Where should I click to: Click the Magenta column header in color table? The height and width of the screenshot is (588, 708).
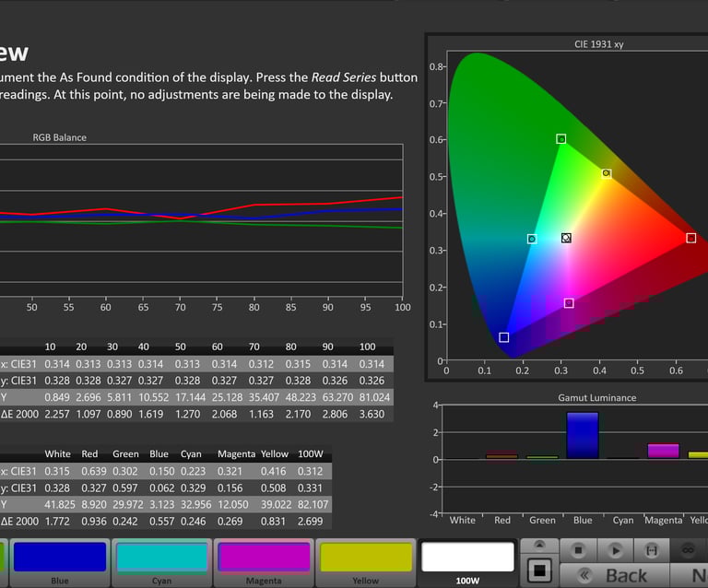(236, 454)
